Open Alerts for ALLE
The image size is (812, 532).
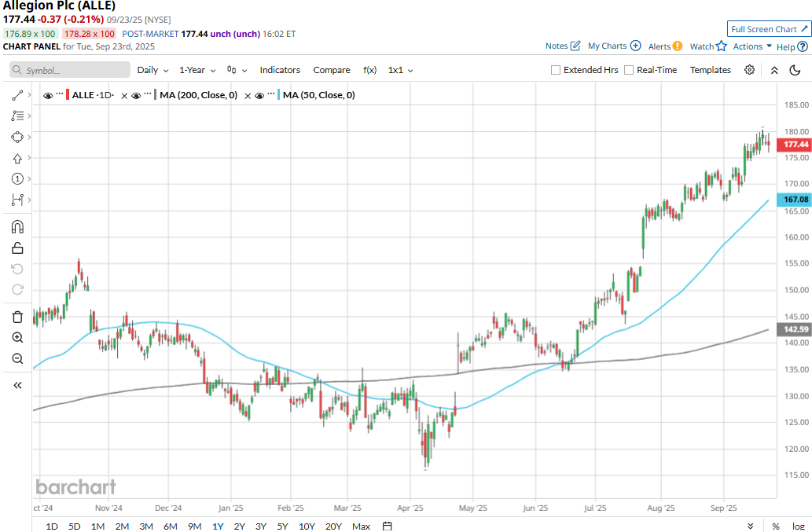click(x=666, y=46)
